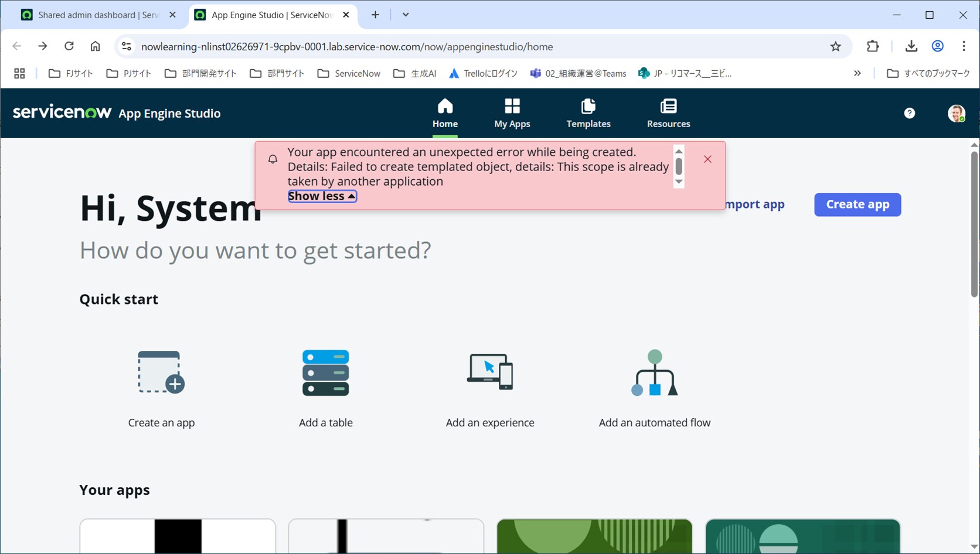The image size is (980, 554).
Task: Click the address bar URL
Action: [347, 47]
